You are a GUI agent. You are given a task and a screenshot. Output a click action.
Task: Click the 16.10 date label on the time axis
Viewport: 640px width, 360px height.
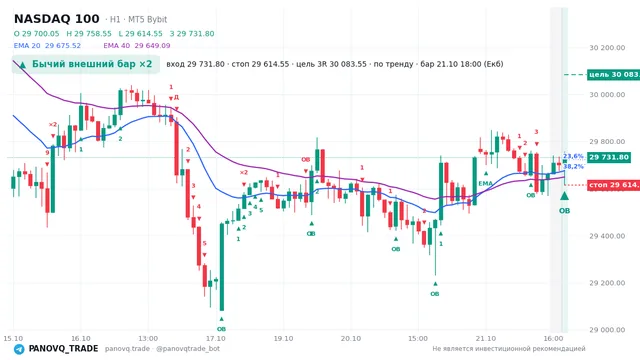[x=80, y=338]
